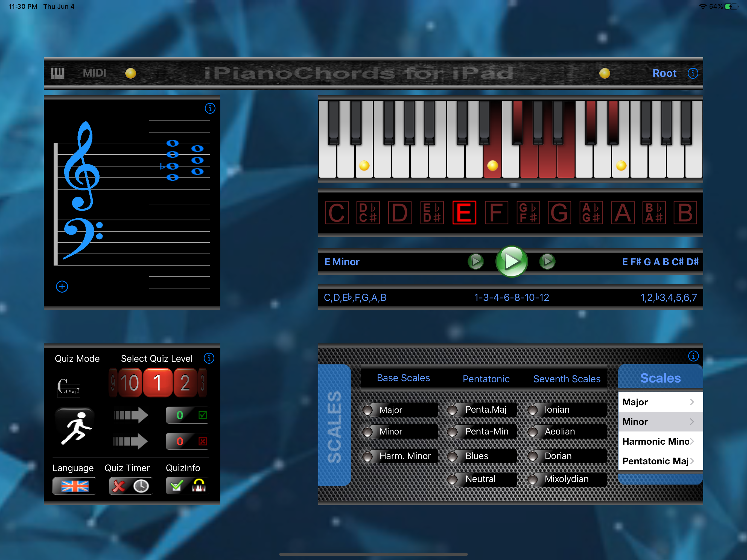Screen dimensions: 747x560
Task: Expand the Major list row
Action: point(661,402)
